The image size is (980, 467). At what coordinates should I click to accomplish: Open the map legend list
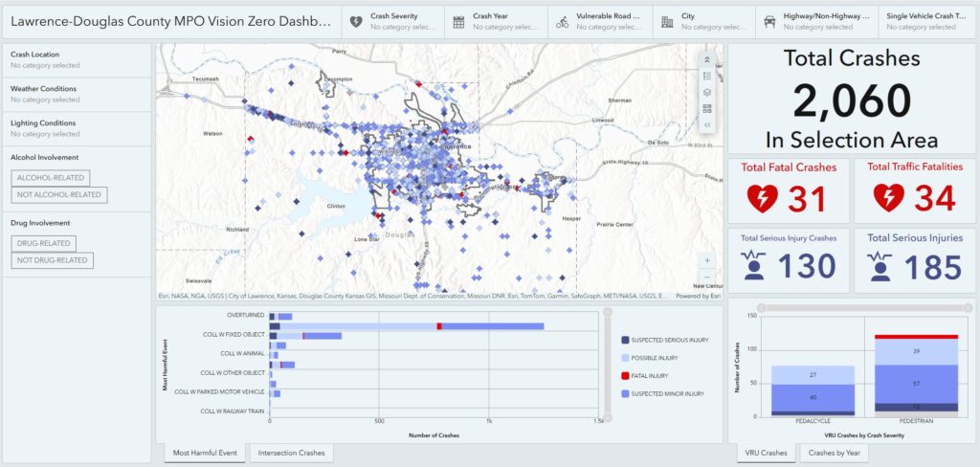707,76
